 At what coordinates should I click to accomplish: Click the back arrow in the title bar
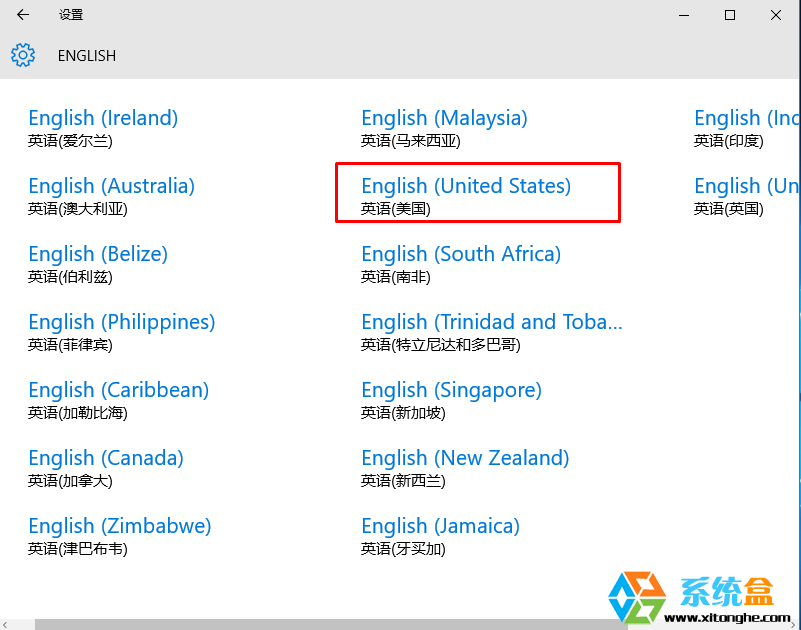pos(23,15)
